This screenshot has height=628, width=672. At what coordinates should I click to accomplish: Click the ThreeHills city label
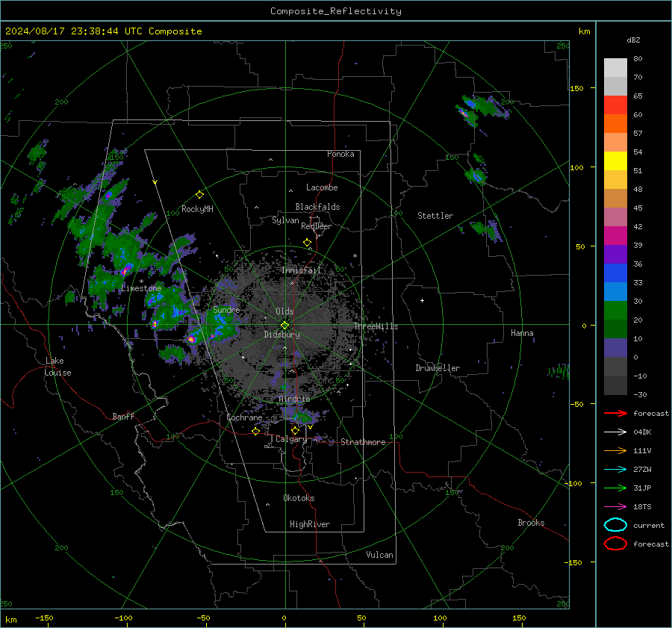(x=376, y=326)
